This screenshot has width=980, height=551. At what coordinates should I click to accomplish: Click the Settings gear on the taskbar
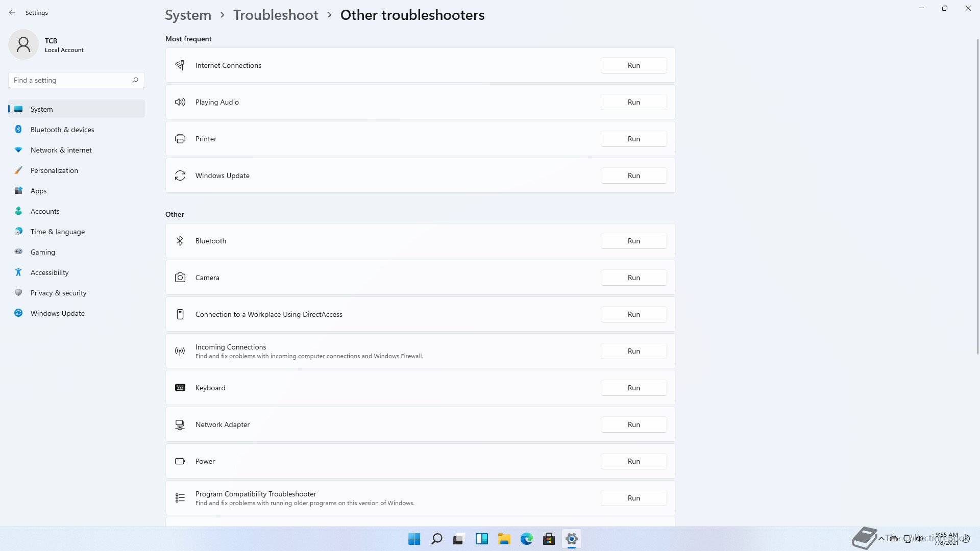571,539
